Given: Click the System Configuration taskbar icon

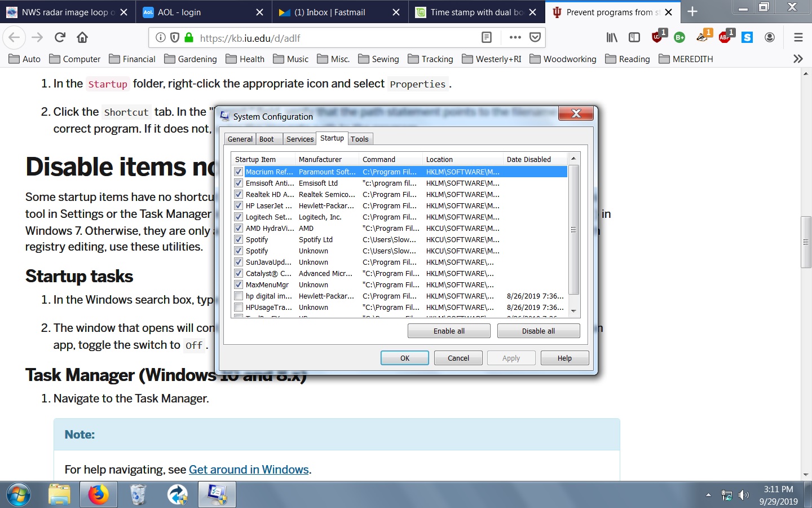Looking at the screenshot, I should coord(217,495).
